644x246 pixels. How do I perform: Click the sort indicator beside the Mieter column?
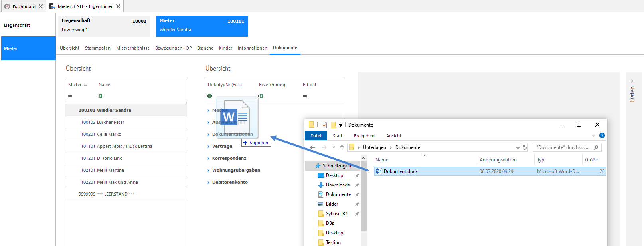point(85,85)
